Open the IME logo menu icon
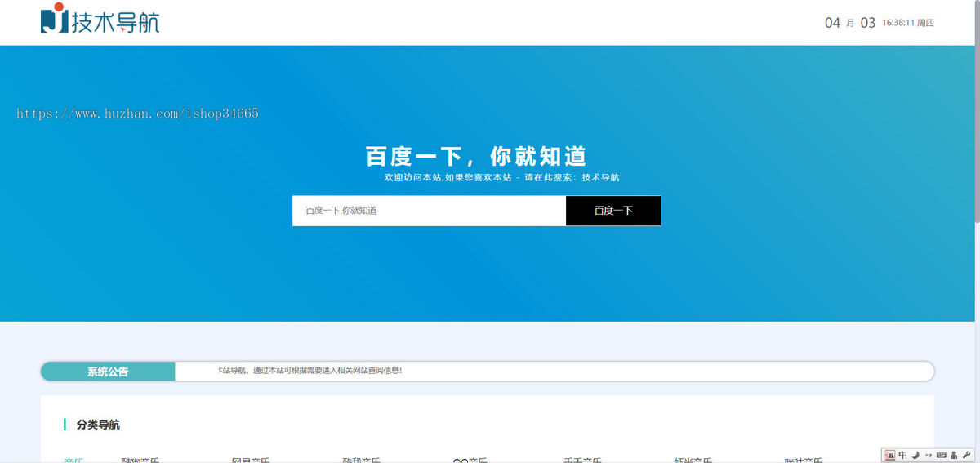 coord(890,455)
